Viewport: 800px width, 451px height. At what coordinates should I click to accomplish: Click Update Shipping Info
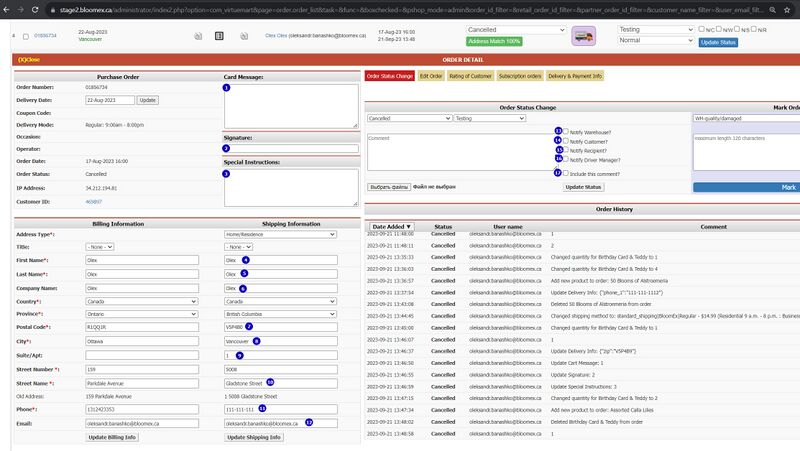(254, 437)
